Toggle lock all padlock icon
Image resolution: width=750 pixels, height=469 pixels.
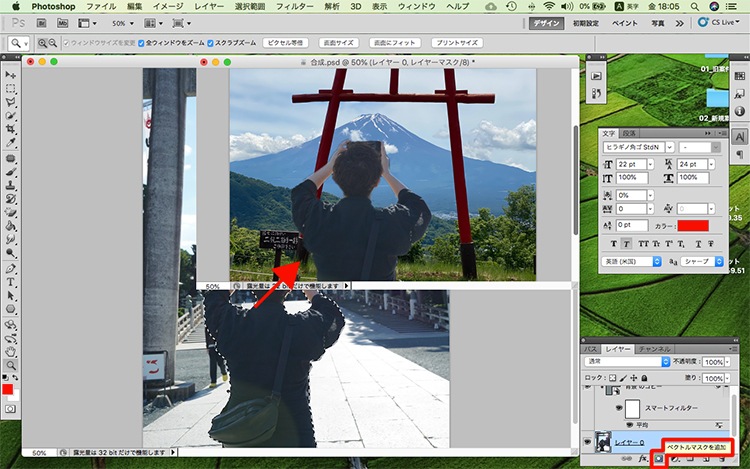click(x=644, y=378)
